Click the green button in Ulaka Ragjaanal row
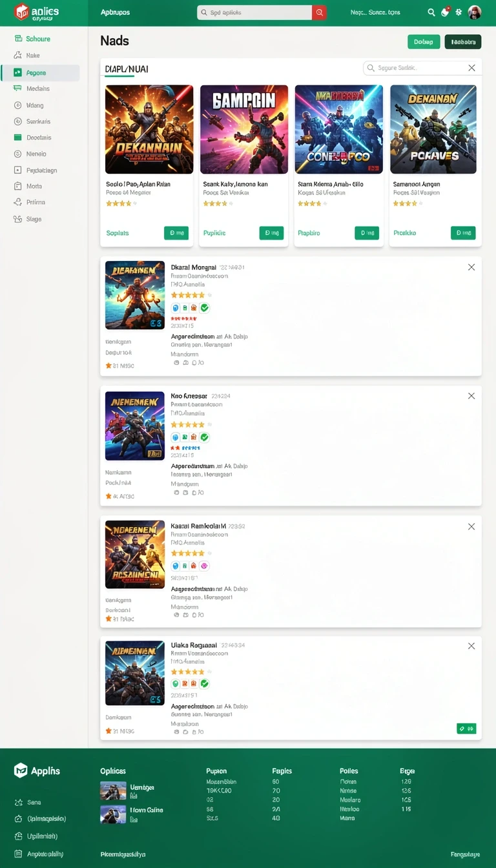The width and height of the screenshot is (496, 868). pos(466,728)
